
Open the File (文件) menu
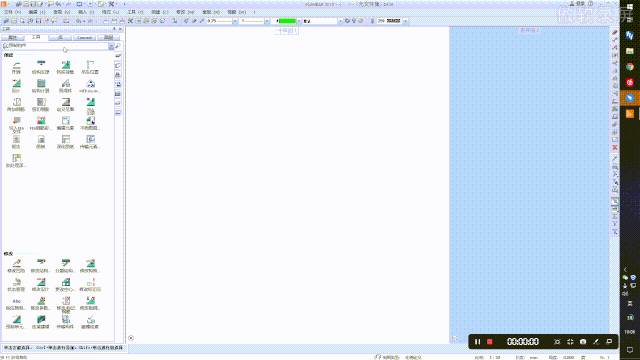12,12
